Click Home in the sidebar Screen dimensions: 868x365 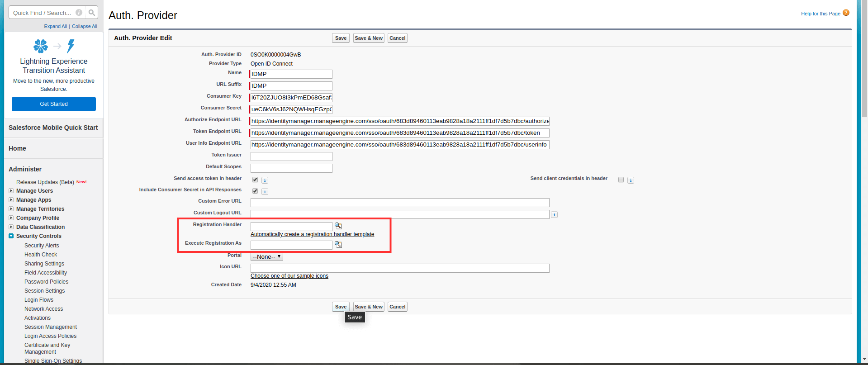[x=17, y=148]
